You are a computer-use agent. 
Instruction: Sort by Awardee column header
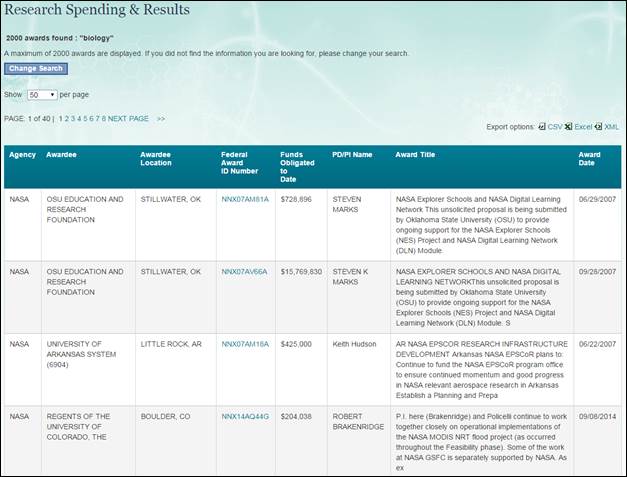pyautogui.click(x=61, y=155)
